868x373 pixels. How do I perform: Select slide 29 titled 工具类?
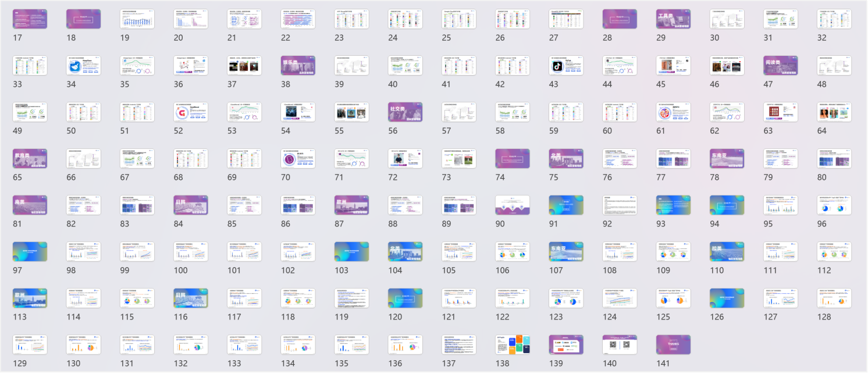[x=673, y=19]
